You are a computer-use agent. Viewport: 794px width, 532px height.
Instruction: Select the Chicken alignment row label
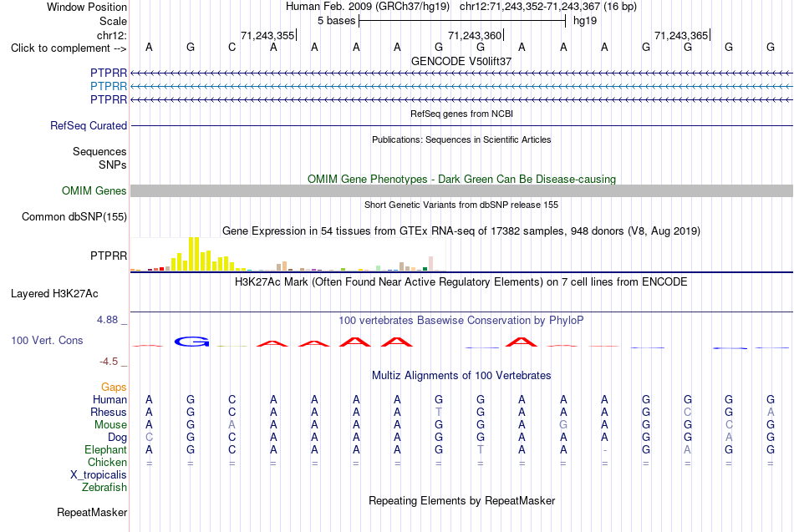click(107, 462)
